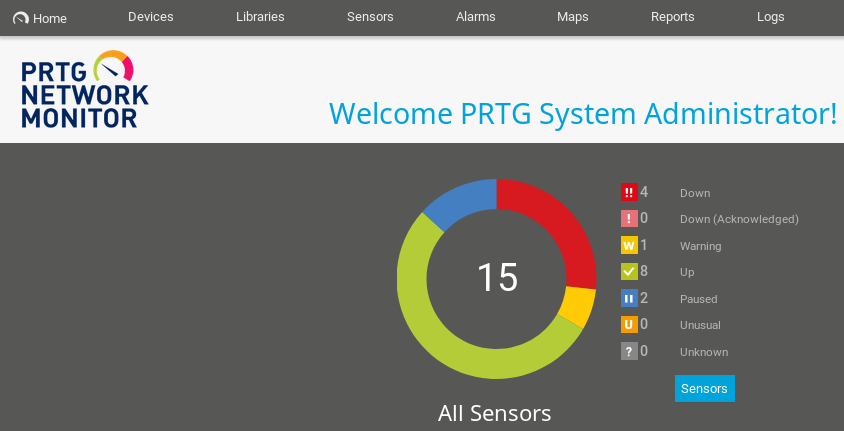Open the Devices menu

pos(151,17)
